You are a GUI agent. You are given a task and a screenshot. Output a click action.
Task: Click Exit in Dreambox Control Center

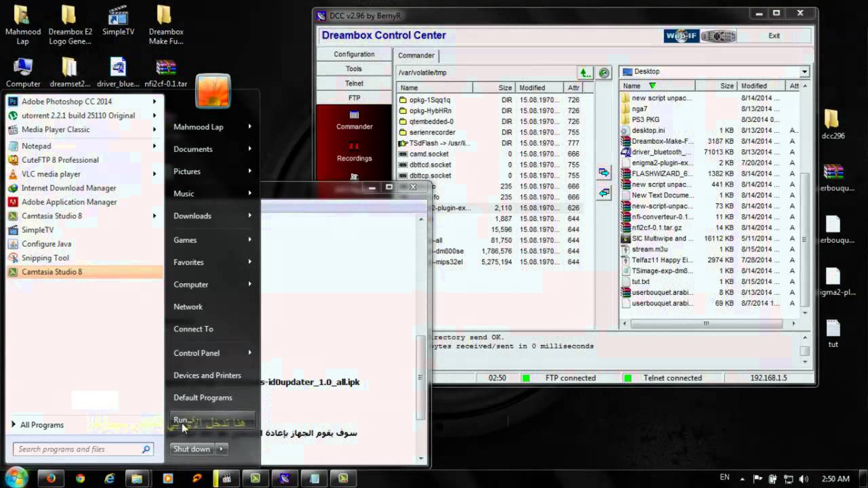coord(774,36)
